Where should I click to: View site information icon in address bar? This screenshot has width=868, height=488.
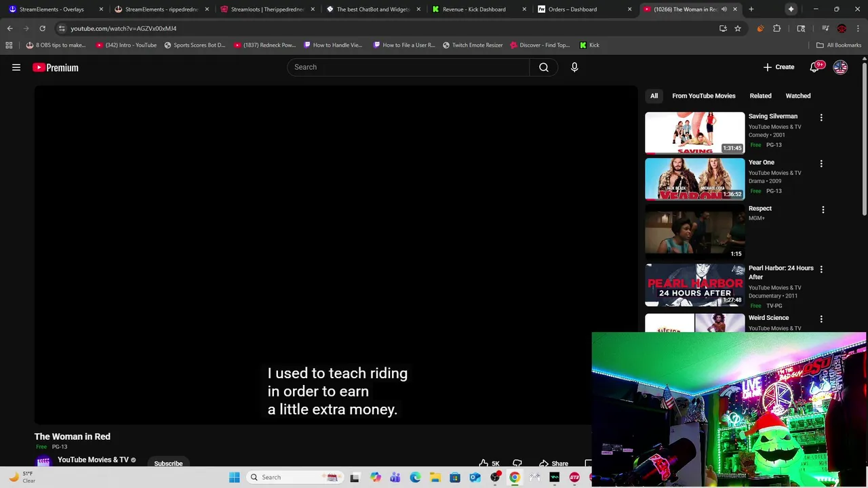[x=61, y=28]
